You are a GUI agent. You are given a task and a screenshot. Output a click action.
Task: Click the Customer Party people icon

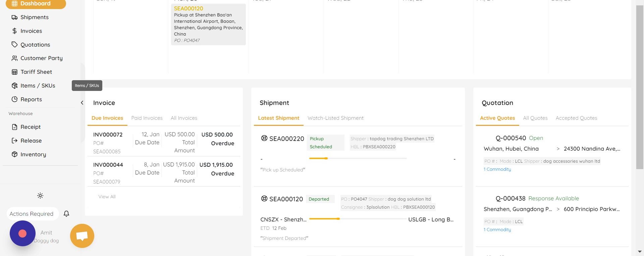coord(14,58)
